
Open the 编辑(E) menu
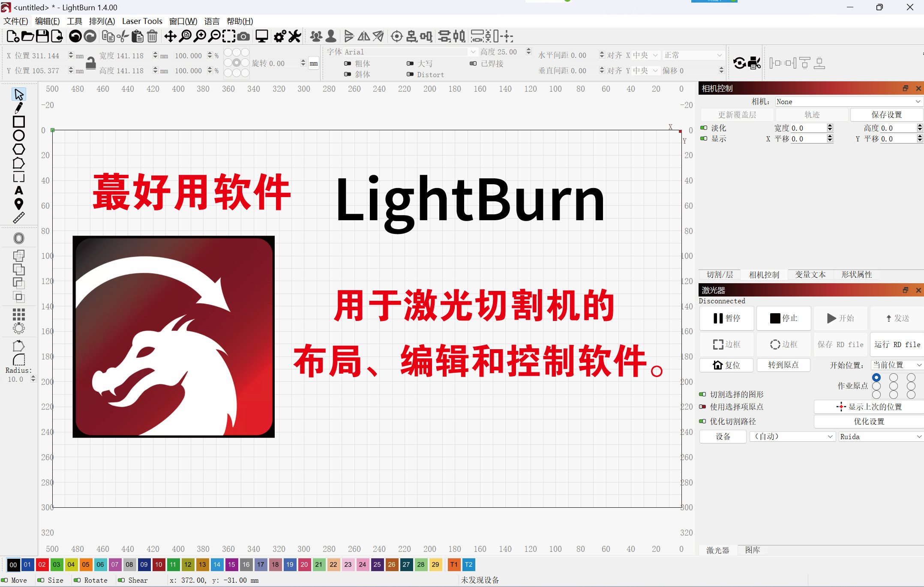48,21
